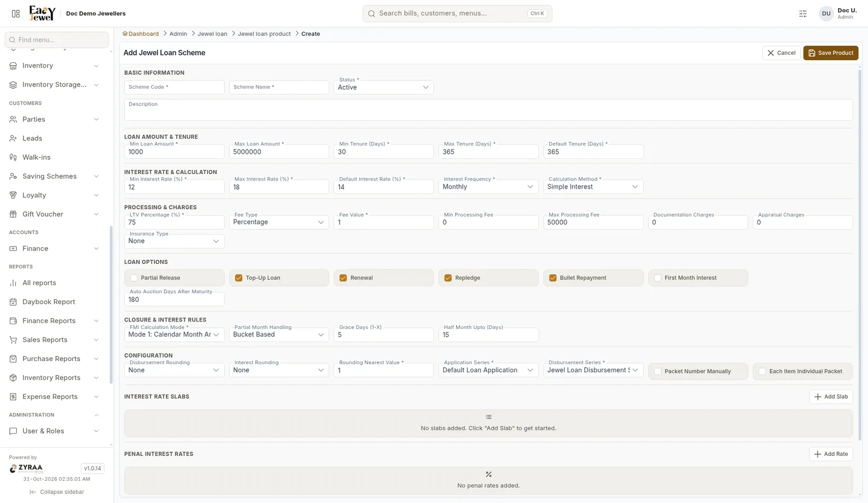Enable the First Month Interest checkbox
Screen dimensions: 868x503
click(658, 278)
